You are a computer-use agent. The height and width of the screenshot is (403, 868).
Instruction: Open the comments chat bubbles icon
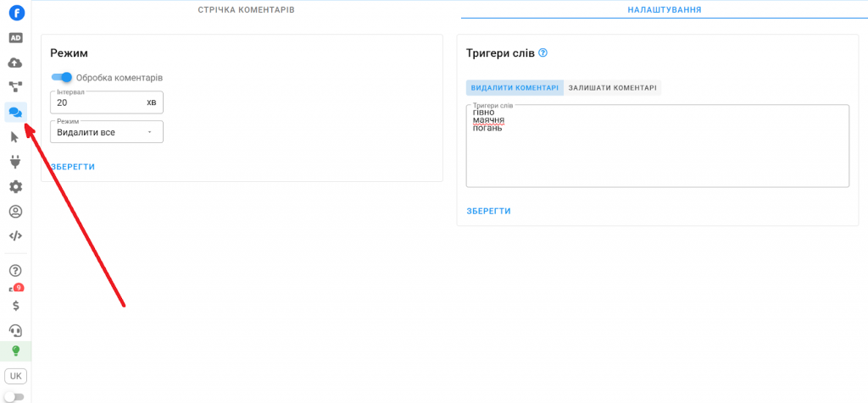pyautogui.click(x=15, y=112)
